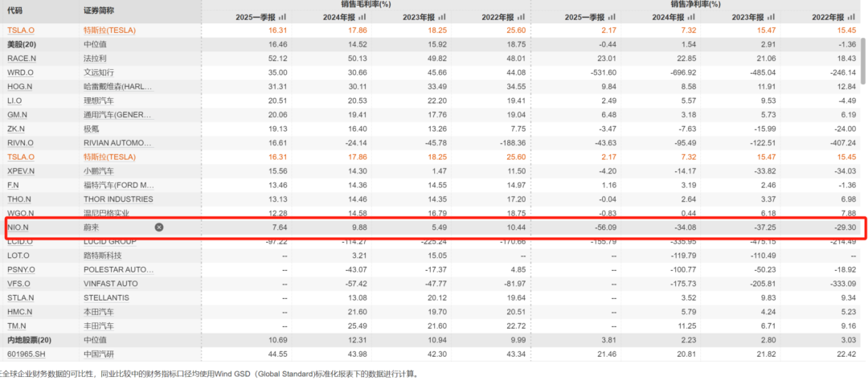Open the HMC.N stock code link
The height and width of the screenshot is (385, 868).
[x=20, y=312]
